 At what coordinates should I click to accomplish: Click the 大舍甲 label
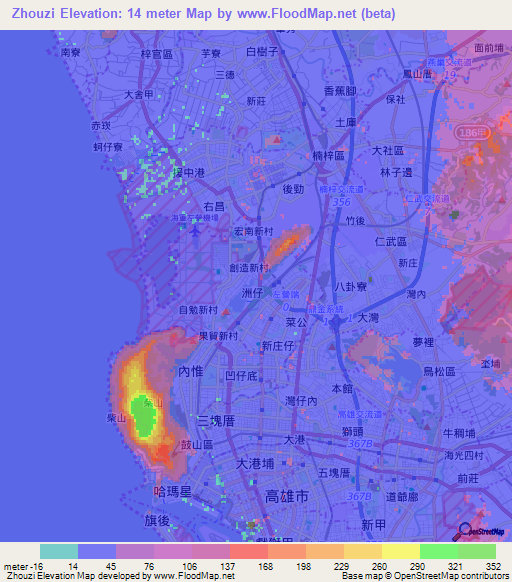pos(138,95)
